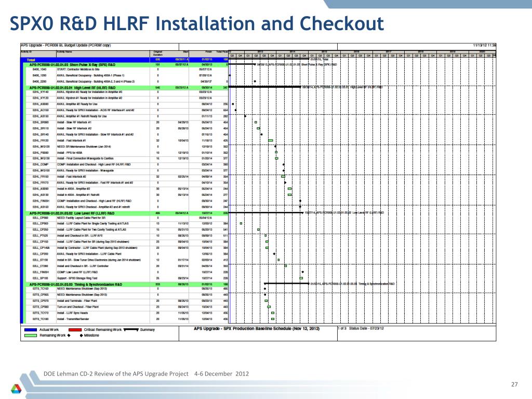Click 'AVAIL: Beneficial Occupancy - Building 400A-1 (Phase 1)'
This screenshot has width=532, height=399.
[x=90, y=75]
